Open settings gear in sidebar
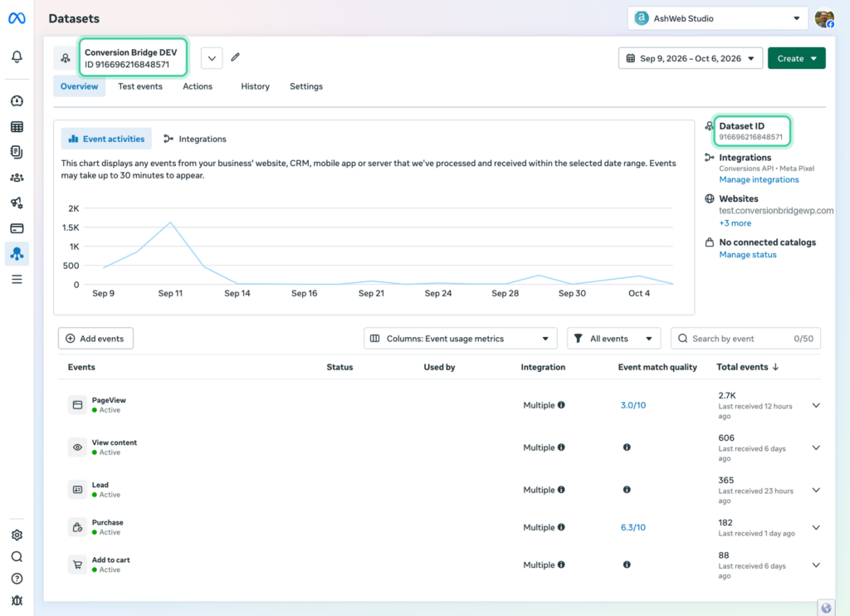The height and width of the screenshot is (616, 850). click(x=17, y=535)
